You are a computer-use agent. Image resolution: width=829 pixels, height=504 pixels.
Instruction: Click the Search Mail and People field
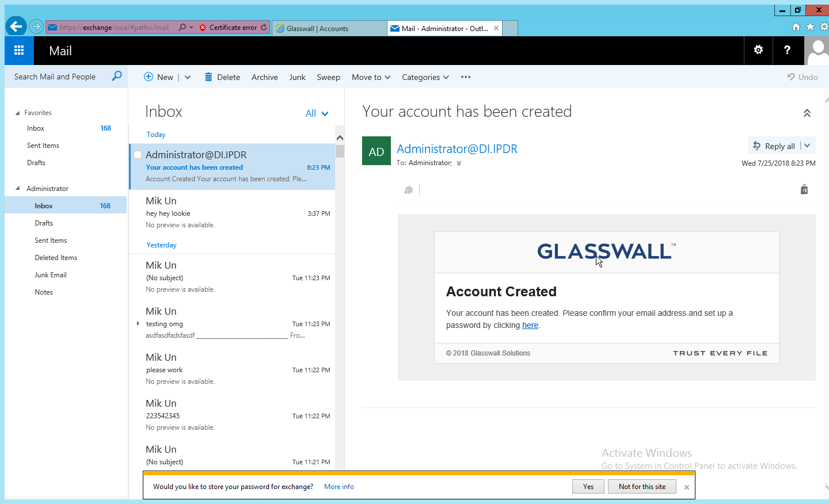[58, 77]
